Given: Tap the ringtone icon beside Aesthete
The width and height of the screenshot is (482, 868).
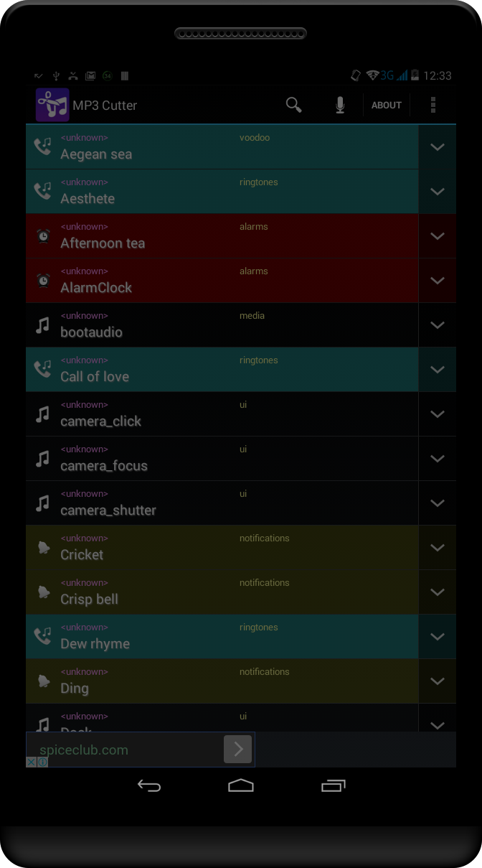Looking at the screenshot, I should (43, 191).
